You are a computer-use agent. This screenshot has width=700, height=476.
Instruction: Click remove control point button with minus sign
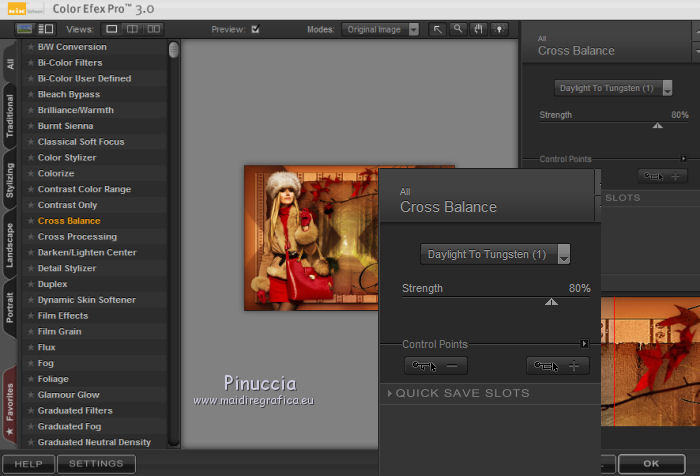(436, 366)
